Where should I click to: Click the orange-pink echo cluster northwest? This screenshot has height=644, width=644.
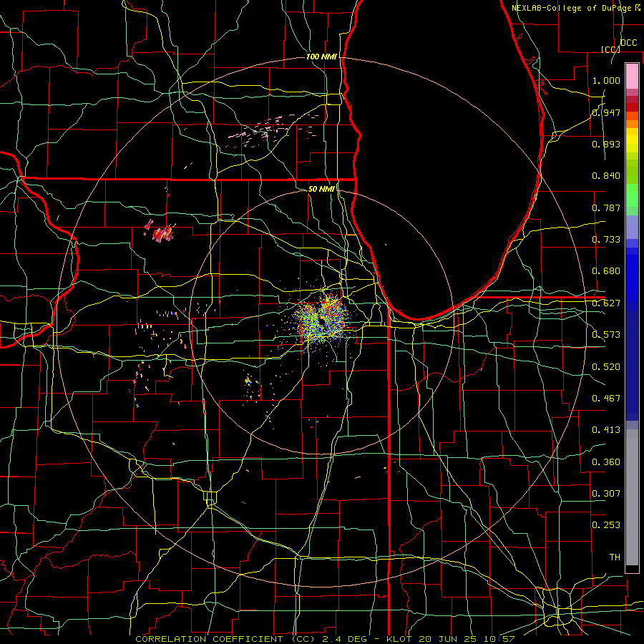point(161,232)
